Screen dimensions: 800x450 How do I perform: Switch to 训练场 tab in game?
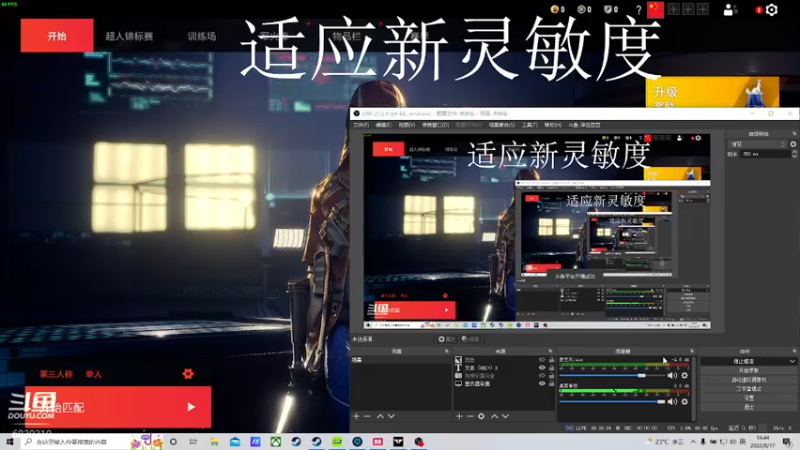[x=202, y=36]
